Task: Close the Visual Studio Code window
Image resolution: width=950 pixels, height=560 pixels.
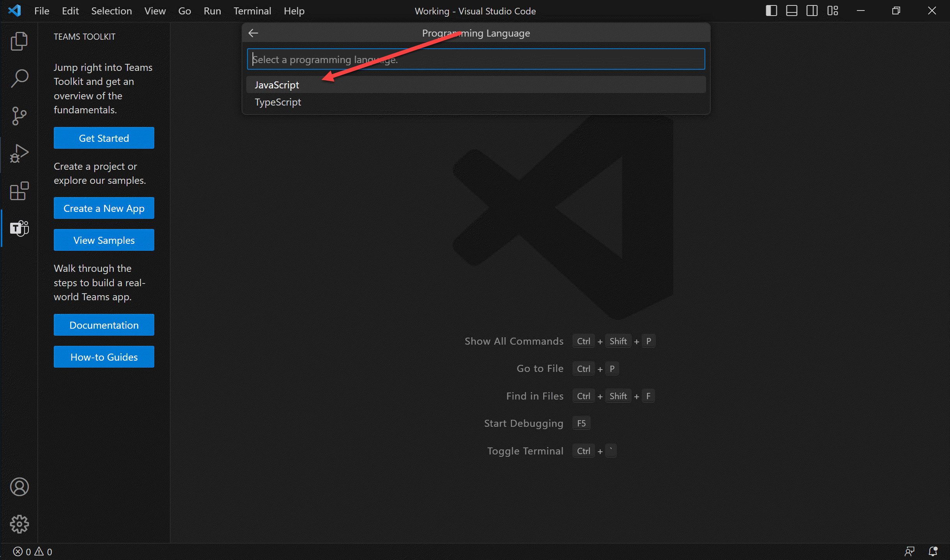Action: (932, 11)
